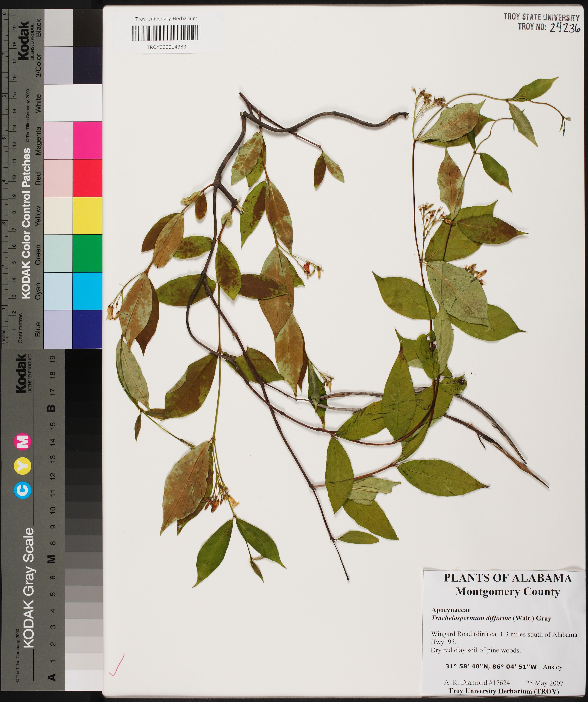Screen dimensions: 588x702
Task: Click the dark blue color patch
Action: (87, 329)
